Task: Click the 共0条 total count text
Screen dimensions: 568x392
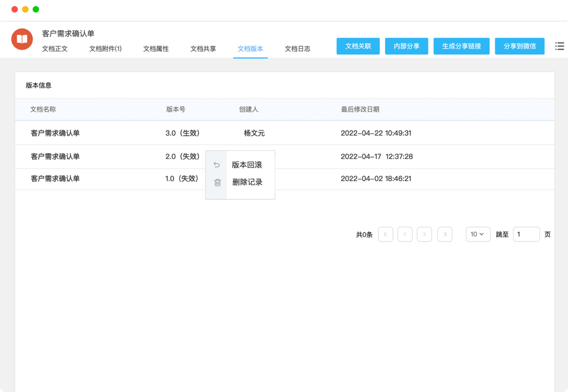Action: click(364, 235)
